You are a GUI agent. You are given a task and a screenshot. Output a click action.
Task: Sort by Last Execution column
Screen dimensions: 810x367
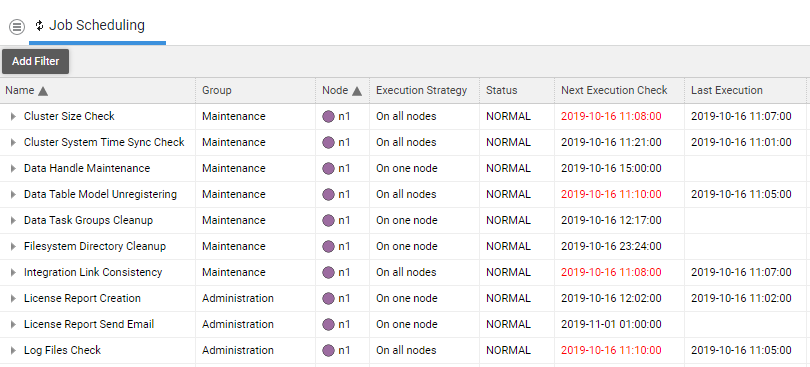[727, 90]
